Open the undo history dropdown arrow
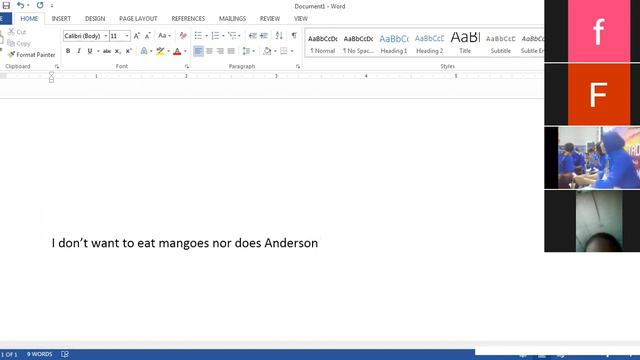This screenshot has height=360, width=640. pos(28,6)
